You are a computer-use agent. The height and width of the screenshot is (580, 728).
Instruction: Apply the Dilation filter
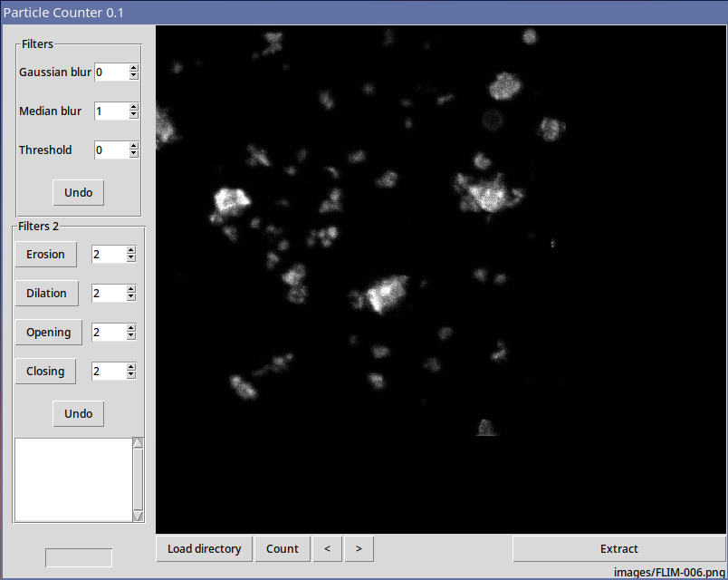click(46, 294)
